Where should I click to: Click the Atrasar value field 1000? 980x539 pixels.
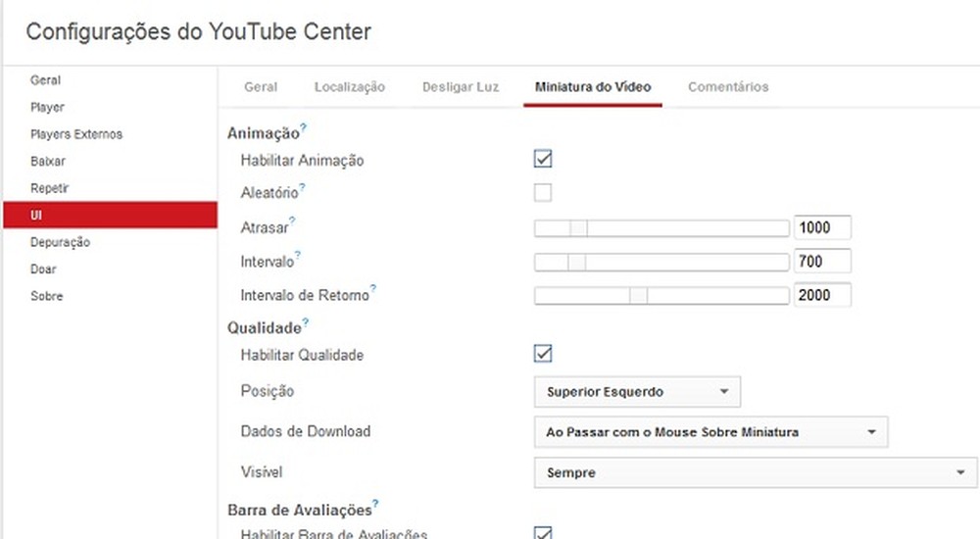[822, 227]
